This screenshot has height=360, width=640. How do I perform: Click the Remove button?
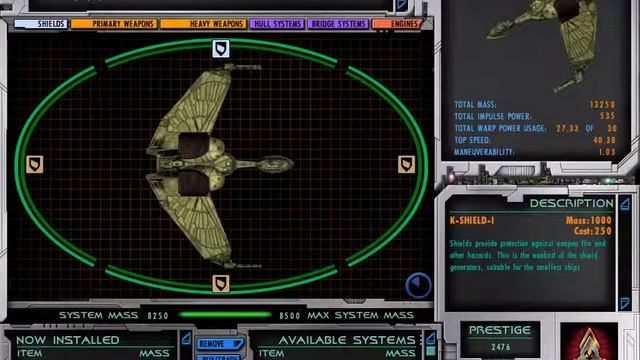(x=221, y=344)
